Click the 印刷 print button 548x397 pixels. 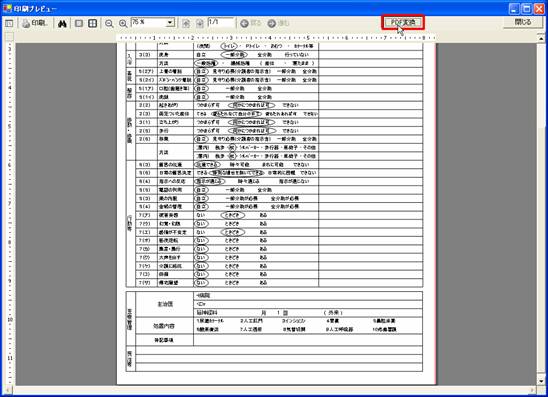point(34,23)
